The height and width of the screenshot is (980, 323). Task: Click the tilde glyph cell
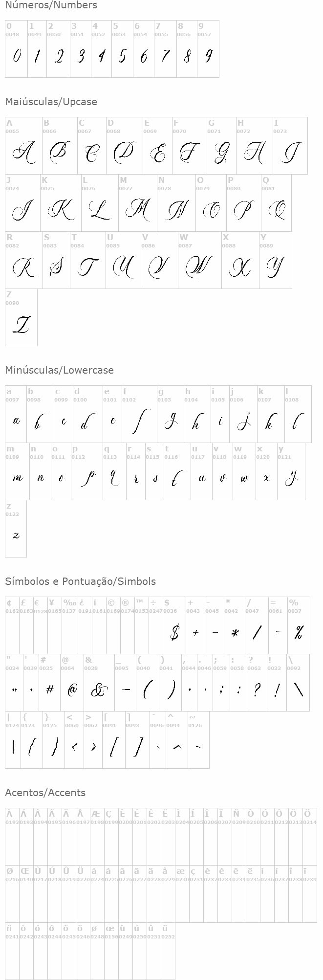point(198,740)
